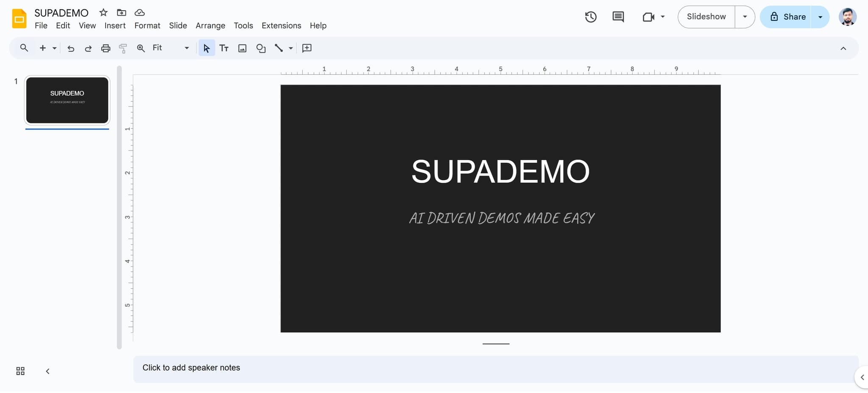Toggle the grid view in slide panel
Screen dimensions: 868x393
[x=20, y=371]
